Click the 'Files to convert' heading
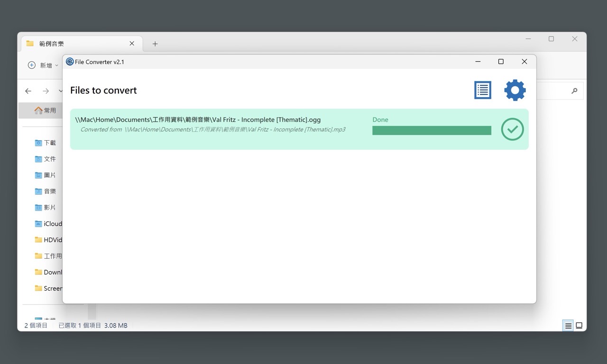Viewport: 607px width, 364px height. click(x=103, y=90)
